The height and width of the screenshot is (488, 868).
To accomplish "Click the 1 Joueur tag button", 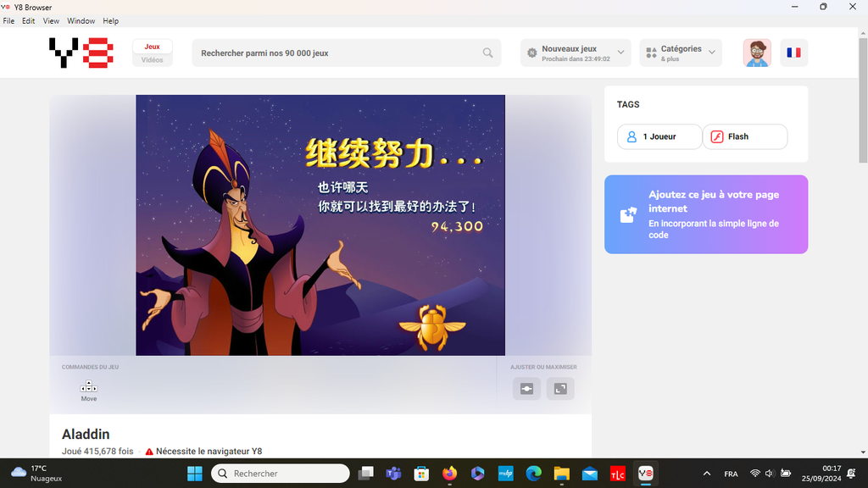I will coord(659,136).
